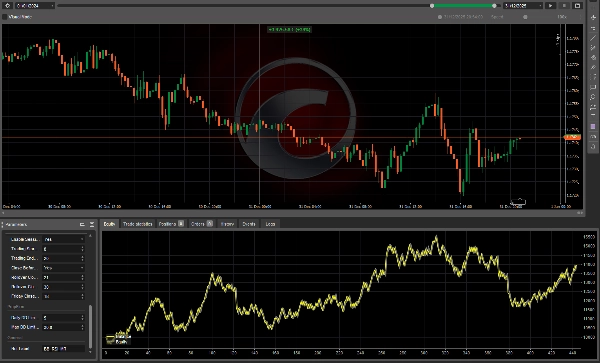Open backtesting settings gear icon
600x363 pixels.
(x=7, y=5)
